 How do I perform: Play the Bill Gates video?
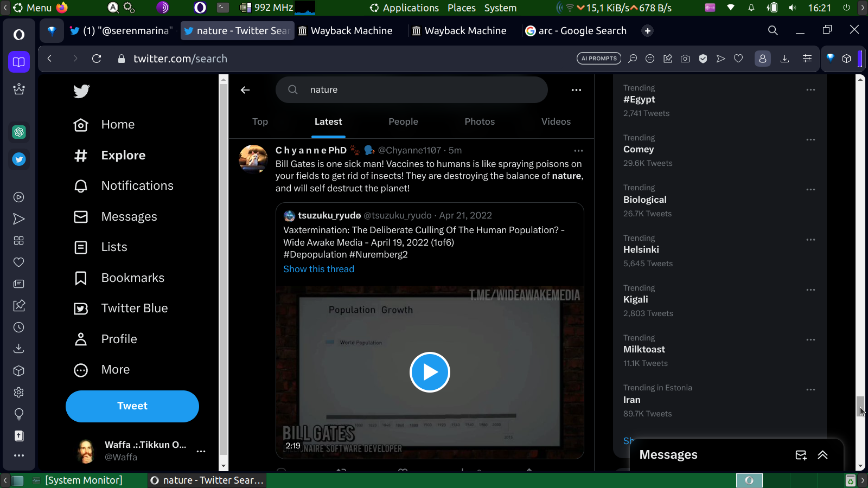[430, 372]
